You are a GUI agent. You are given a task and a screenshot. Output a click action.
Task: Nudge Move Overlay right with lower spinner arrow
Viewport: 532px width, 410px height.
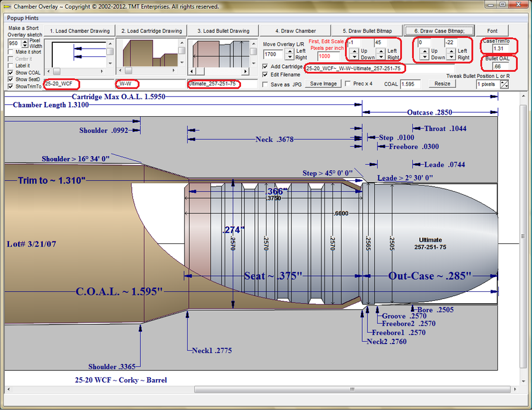pos(289,58)
